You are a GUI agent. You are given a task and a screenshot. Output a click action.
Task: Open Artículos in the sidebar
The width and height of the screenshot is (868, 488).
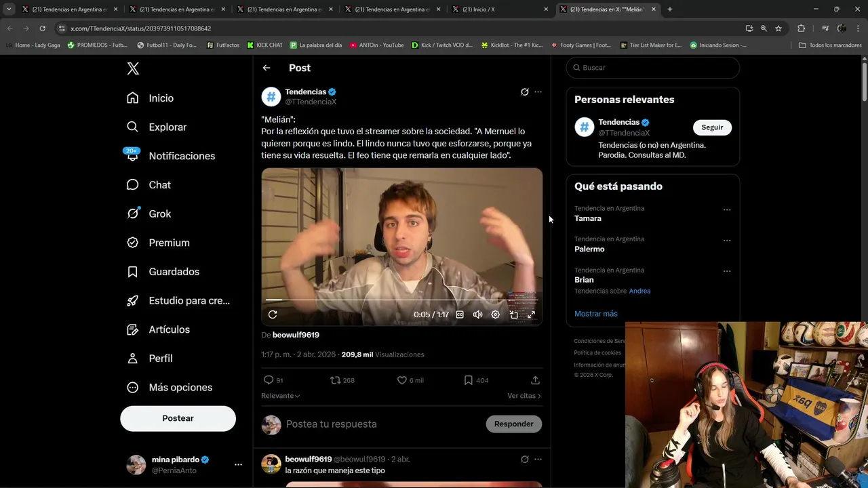pyautogui.click(x=157, y=329)
